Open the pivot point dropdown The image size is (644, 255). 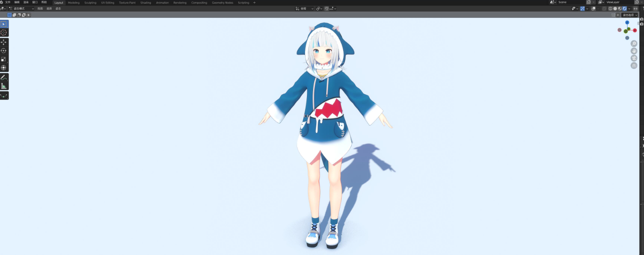coord(319,8)
